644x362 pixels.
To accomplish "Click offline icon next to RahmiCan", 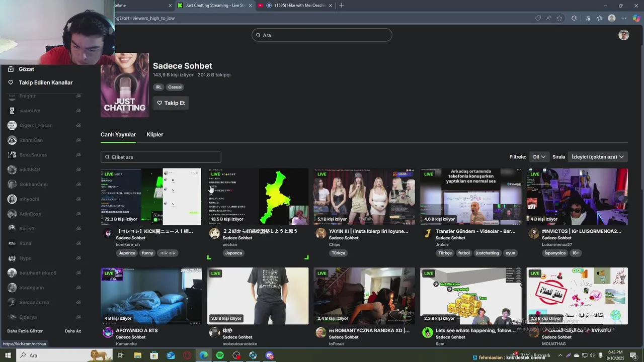I will (78, 140).
